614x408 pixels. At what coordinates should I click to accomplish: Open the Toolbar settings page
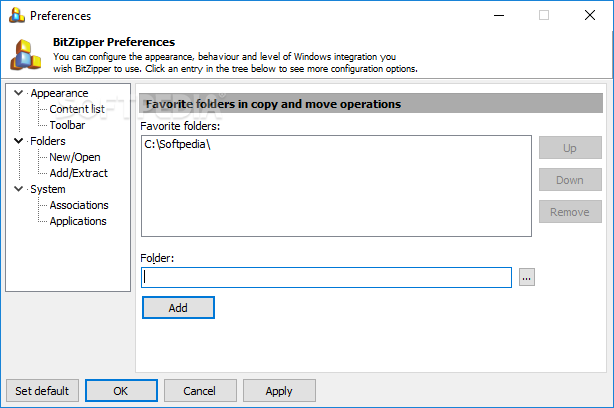pos(67,125)
